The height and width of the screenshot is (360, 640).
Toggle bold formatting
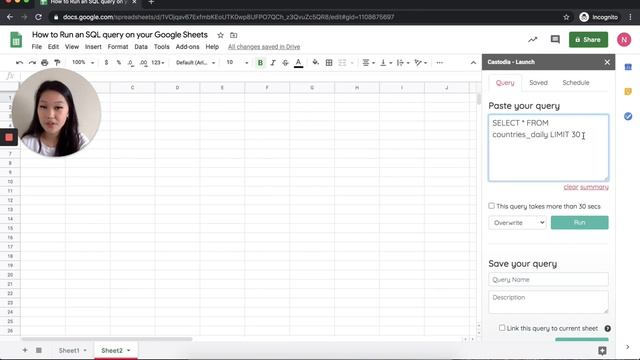[x=260, y=63]
